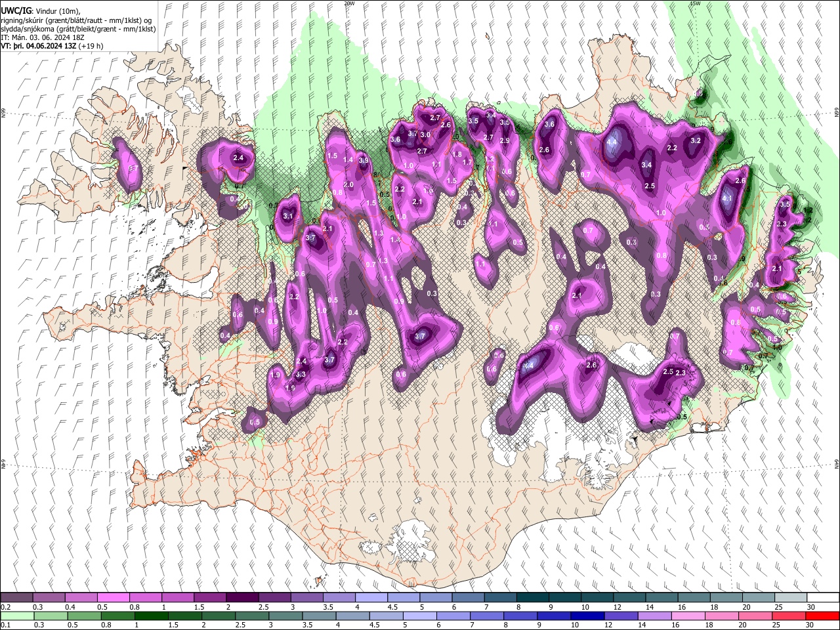Click the violet 12–14 rain legend swatch

(x=621, y=616)
